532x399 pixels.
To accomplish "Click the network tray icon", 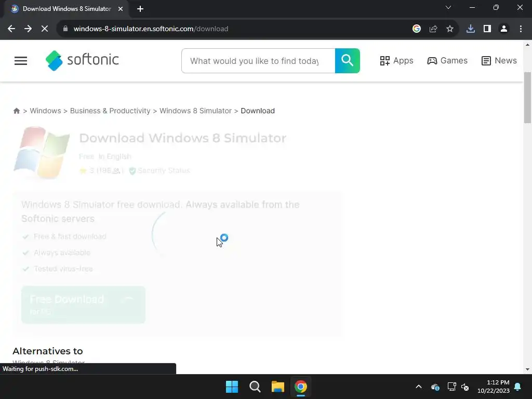I will [x=451, y=387].
